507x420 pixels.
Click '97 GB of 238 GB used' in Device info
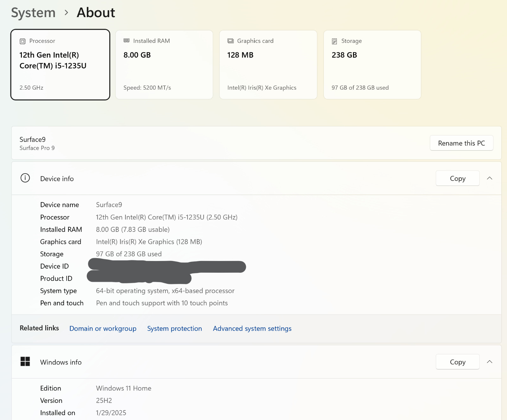129,254
